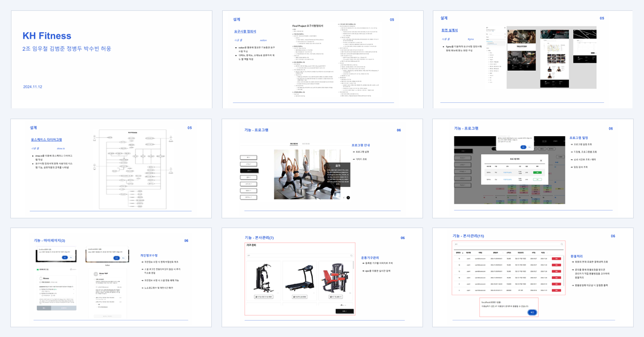Select the black highlighted program category button
The image size is (644, 337).
coord(249,171)
